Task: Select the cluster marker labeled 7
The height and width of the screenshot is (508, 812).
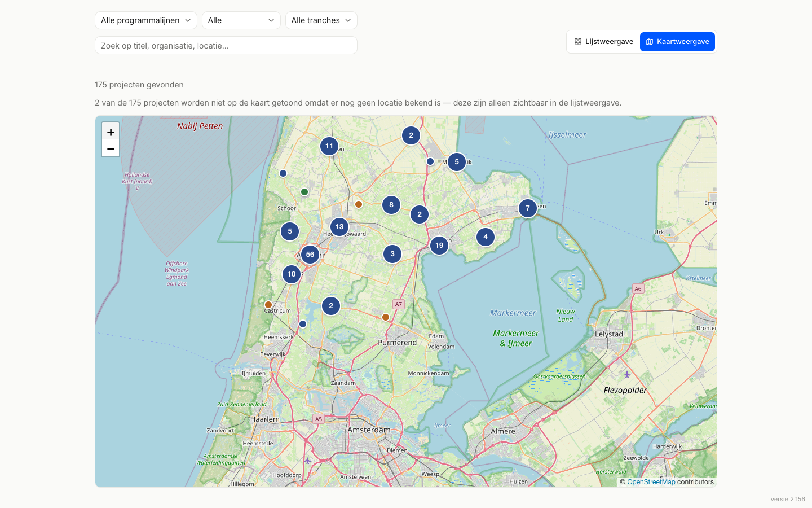Action: (x=528, y=208)
